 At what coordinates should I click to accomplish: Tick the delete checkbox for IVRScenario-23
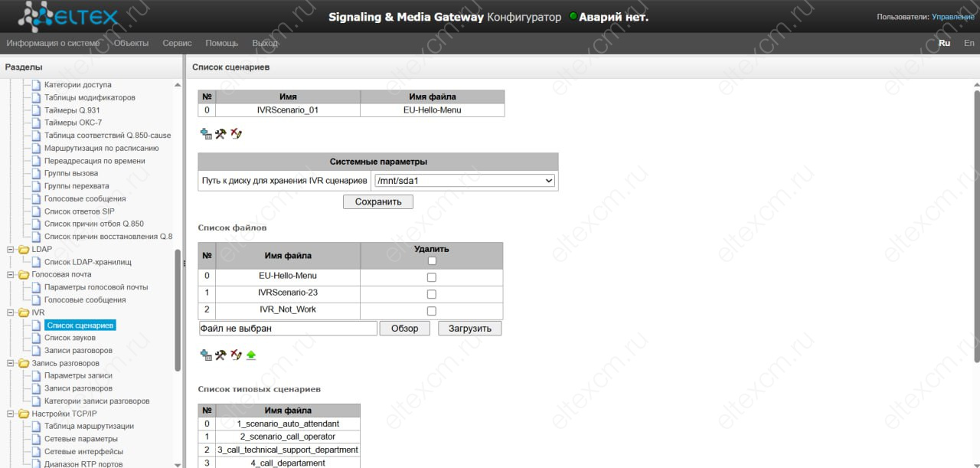point(432,294)
